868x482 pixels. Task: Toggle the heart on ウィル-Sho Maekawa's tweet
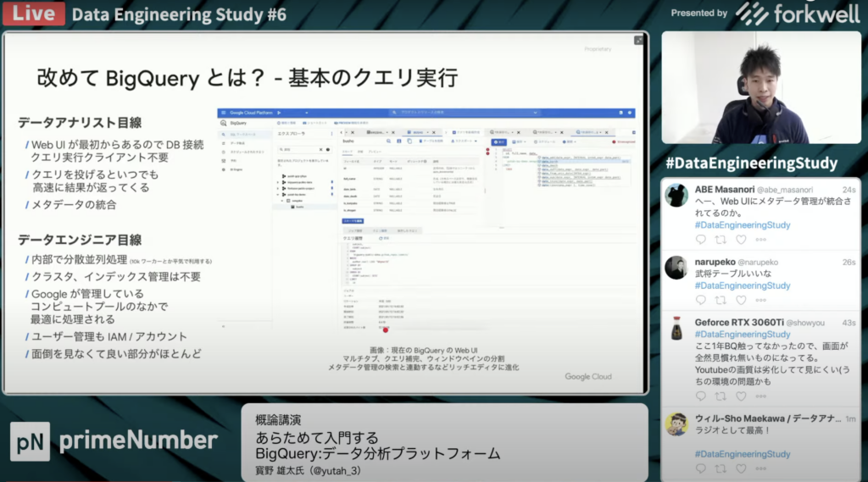pyautogui.click(x=741, y=468)
